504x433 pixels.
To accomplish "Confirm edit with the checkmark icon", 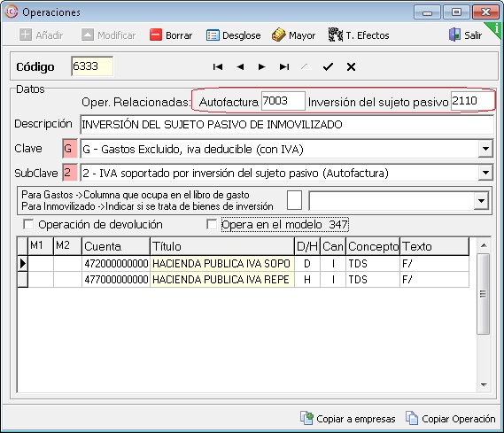I will point(329,66).
